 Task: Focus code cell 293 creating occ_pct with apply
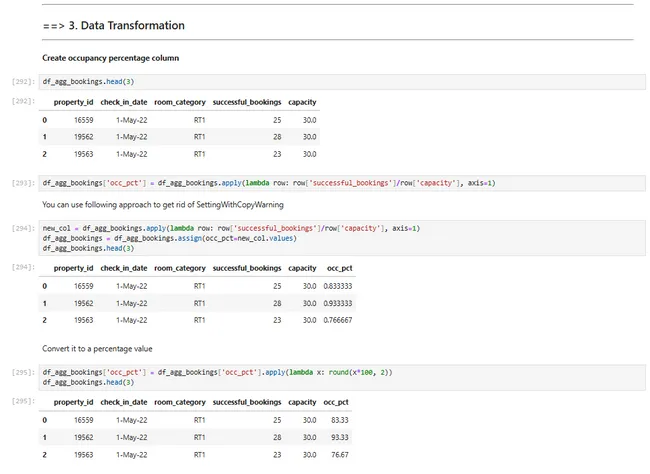[342, 183]
